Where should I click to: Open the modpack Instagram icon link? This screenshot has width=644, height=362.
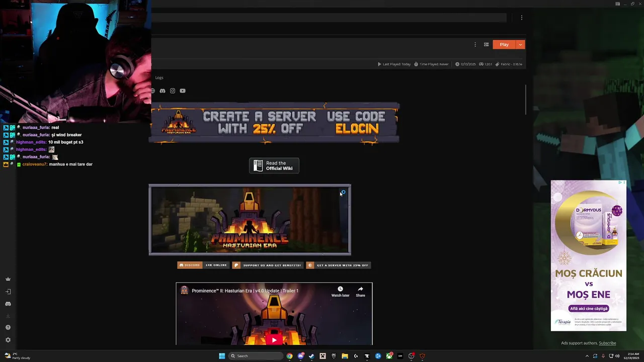click(x=173, y=91)
